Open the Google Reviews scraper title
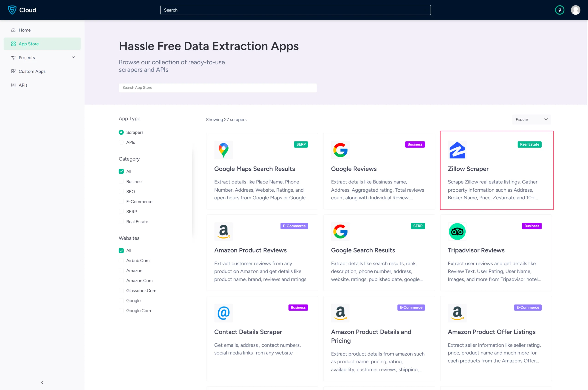 [x=354, y=169]
